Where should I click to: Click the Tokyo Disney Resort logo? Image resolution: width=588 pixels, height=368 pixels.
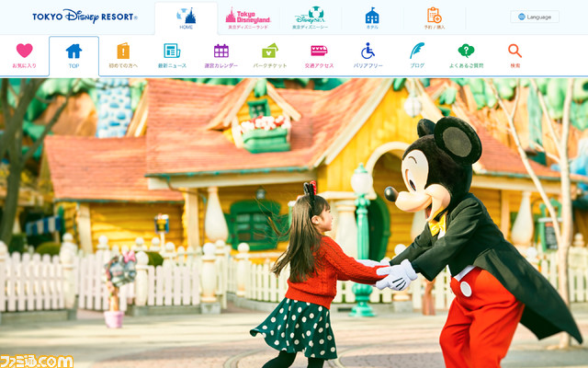pos(85,17)
